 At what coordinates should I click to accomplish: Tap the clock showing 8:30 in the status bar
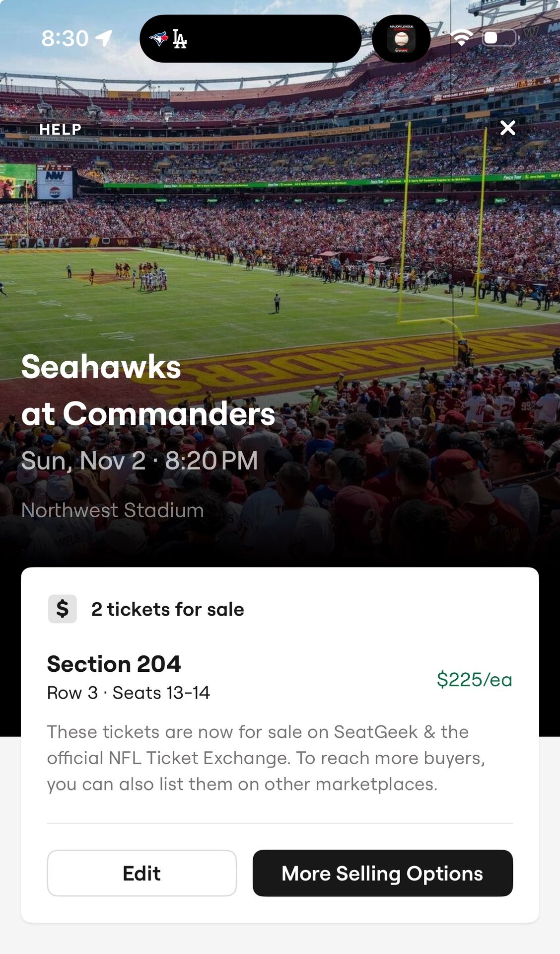click(65, 37)
